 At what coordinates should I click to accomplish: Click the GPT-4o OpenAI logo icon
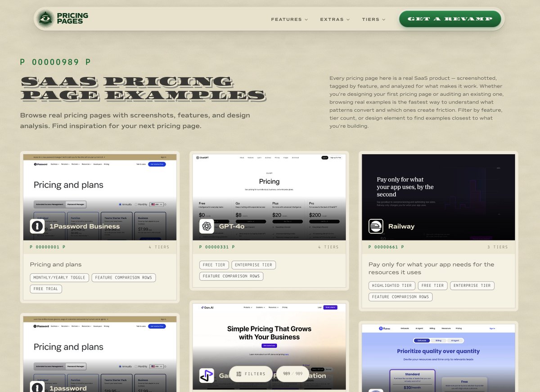coord(207,226)
